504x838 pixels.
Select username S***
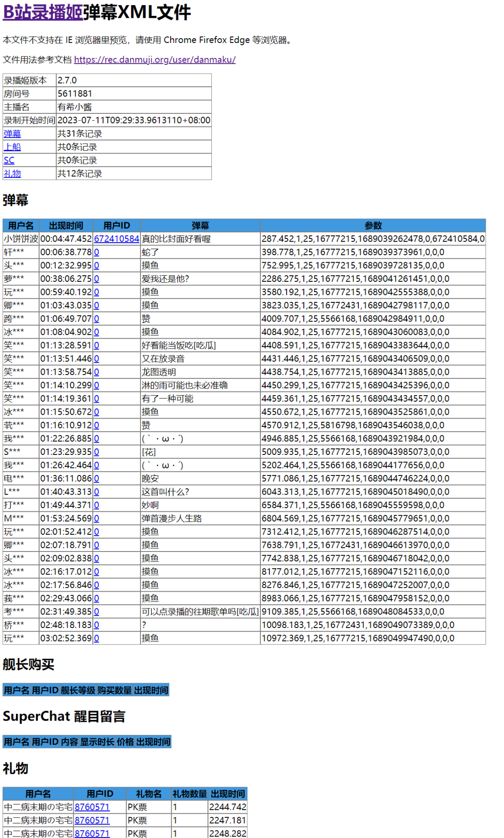(12, 452)
